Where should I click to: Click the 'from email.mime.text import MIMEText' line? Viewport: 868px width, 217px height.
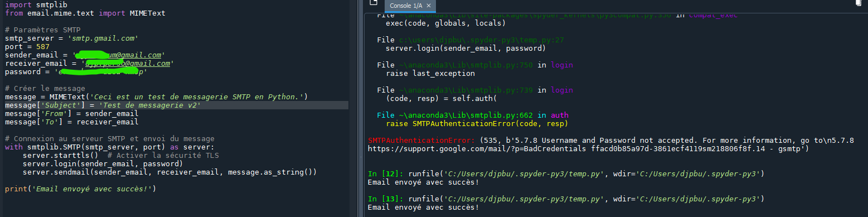tap(85, 13)
